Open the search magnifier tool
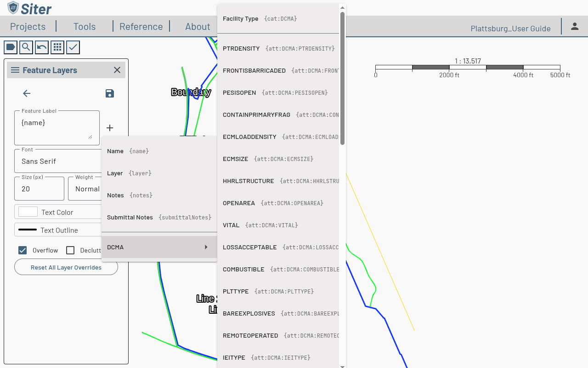 [x=26, y=47]
